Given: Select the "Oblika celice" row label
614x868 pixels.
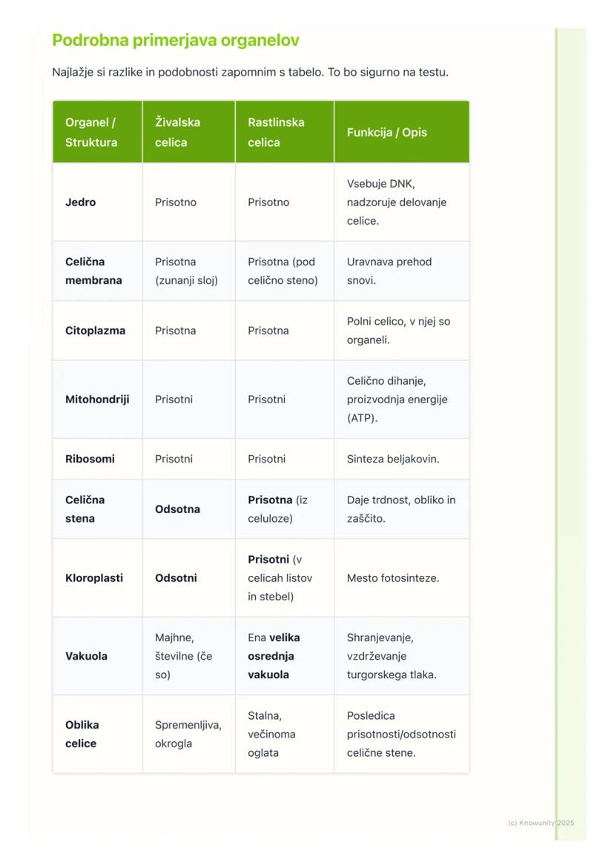Looking at the screenshot, I should (x=82, y=734).
